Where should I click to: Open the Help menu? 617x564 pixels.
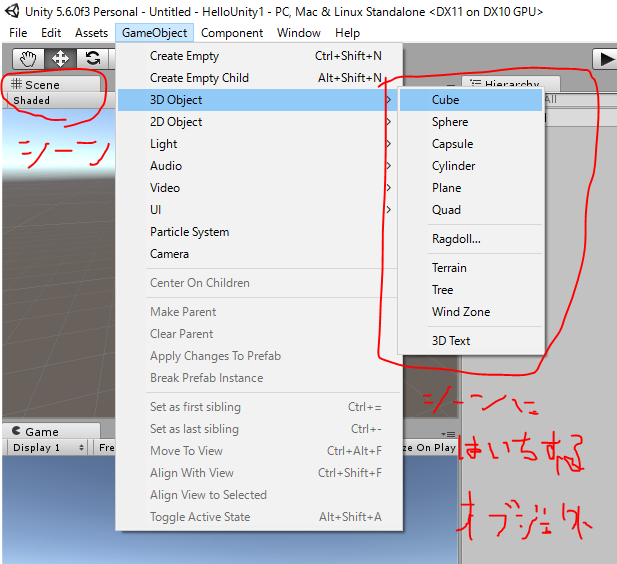[x=347, y=33]
